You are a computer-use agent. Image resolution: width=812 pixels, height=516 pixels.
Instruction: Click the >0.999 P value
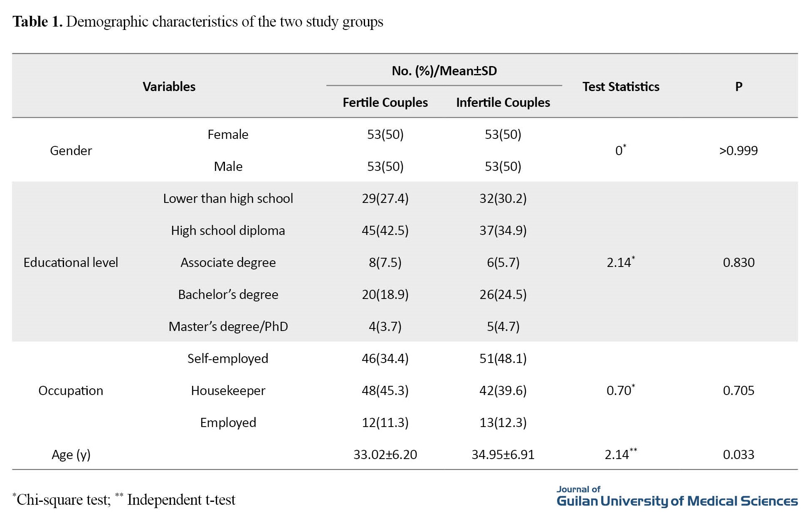pyautogui.click(x=738, y=151)
